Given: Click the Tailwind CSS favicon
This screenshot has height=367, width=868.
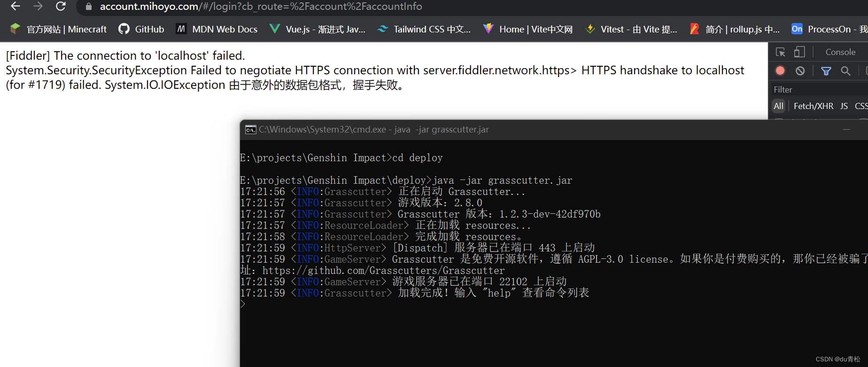Looking at the screenshot, I should (383, 29).
